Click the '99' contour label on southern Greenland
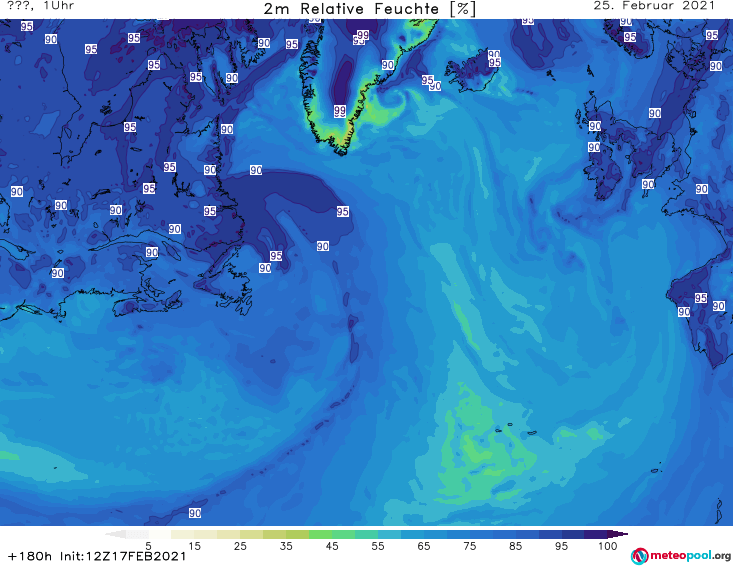This screenshot has height=566, width=733. coord(340,111)
